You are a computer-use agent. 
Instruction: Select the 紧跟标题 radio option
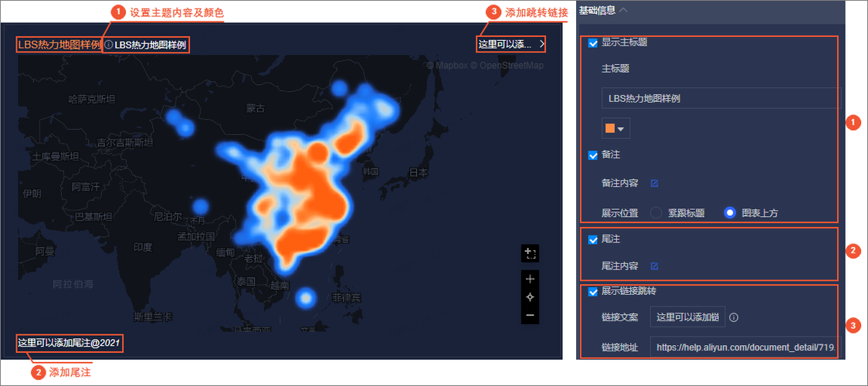(x=656, y=213)
